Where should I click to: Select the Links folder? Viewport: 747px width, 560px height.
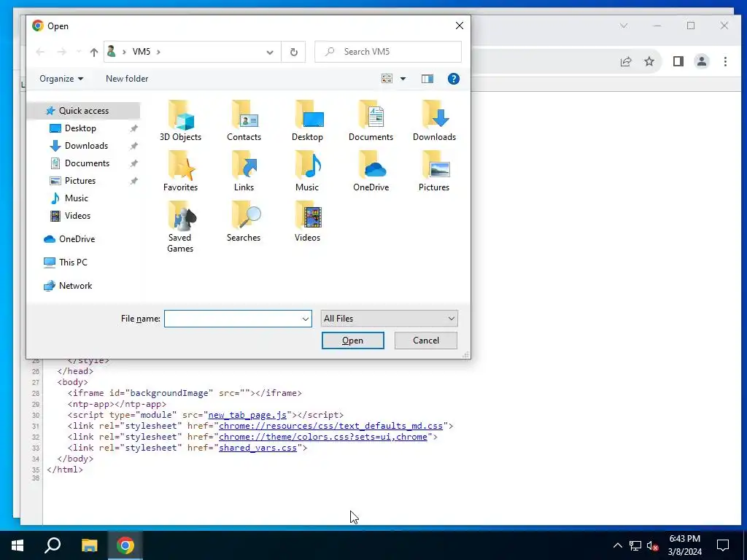point(244,171)
